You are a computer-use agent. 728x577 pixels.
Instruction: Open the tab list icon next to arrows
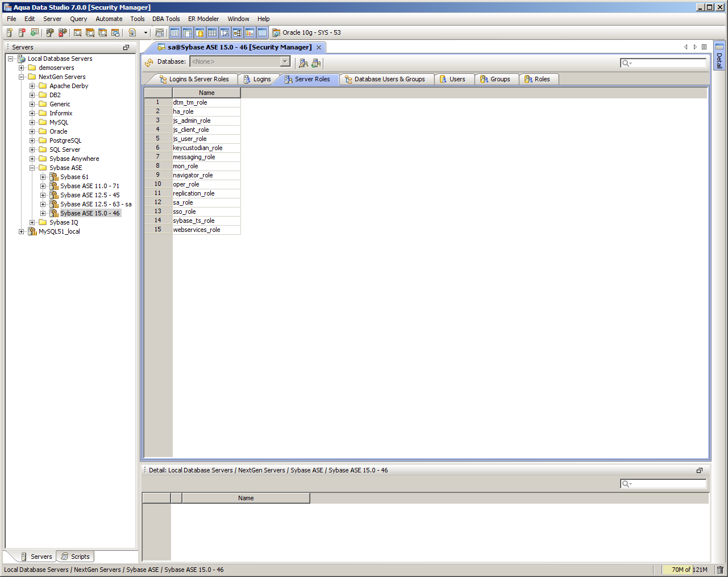click(704, 47)
